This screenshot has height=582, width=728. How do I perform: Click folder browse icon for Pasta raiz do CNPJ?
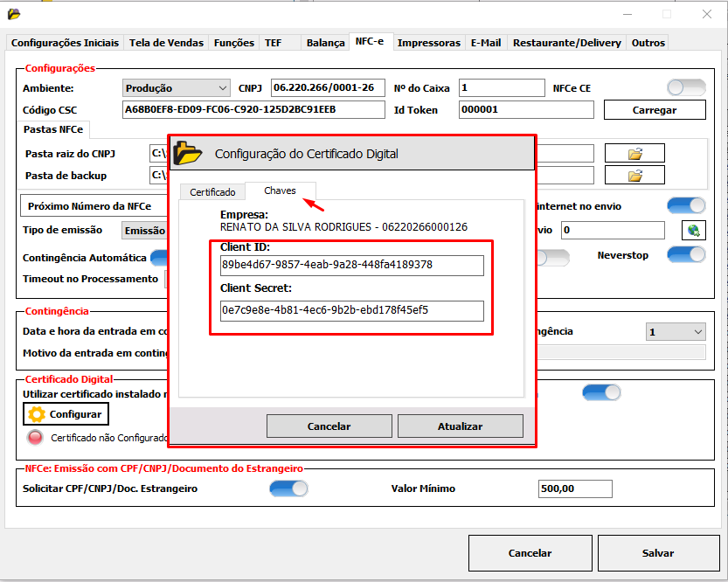(634, 154)
